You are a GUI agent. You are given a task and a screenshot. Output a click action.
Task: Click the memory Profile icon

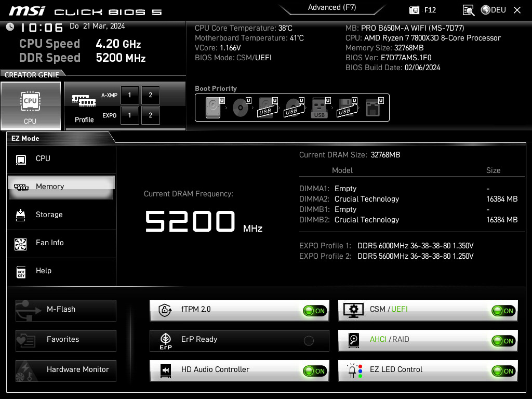pyautogui.click(x=84, y=101)
